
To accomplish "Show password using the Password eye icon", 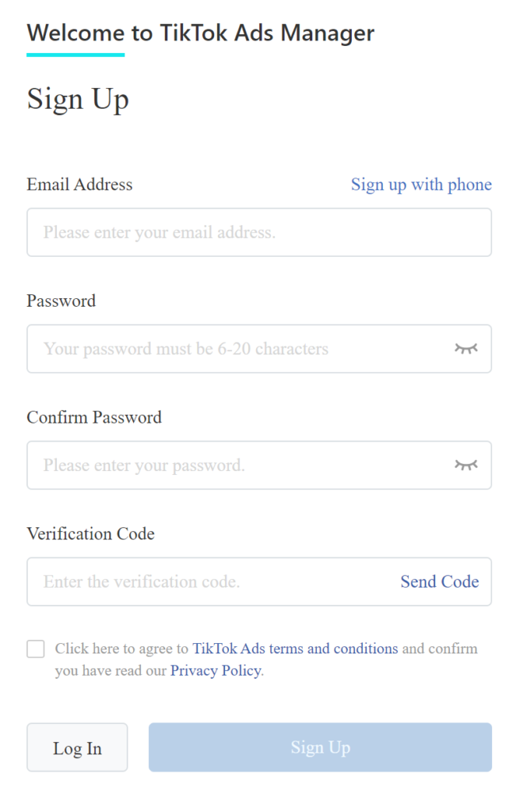I will [x=466, y=348].
